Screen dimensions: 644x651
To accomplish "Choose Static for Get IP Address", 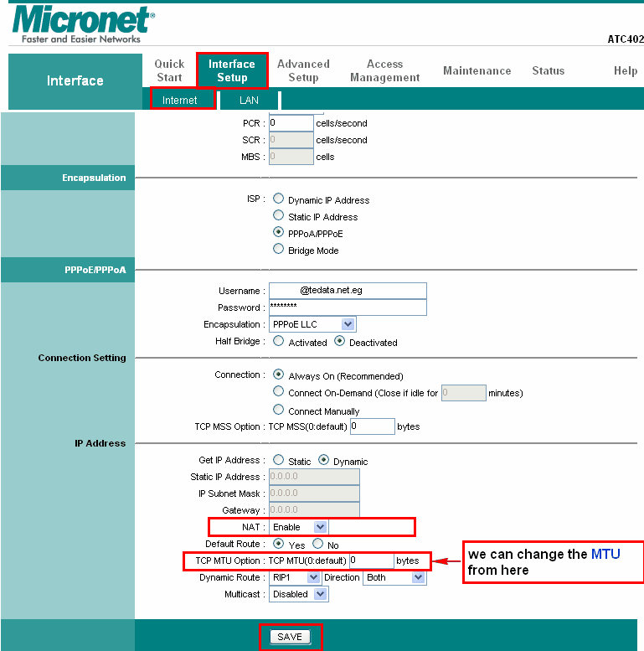I will (x=278, y=460).
